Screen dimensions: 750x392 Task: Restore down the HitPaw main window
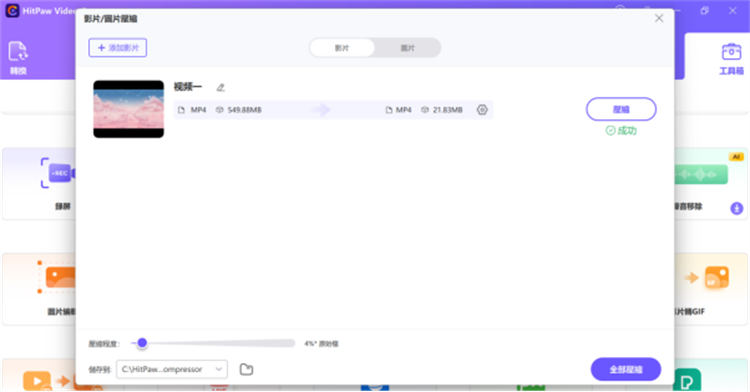coord(705,11)
